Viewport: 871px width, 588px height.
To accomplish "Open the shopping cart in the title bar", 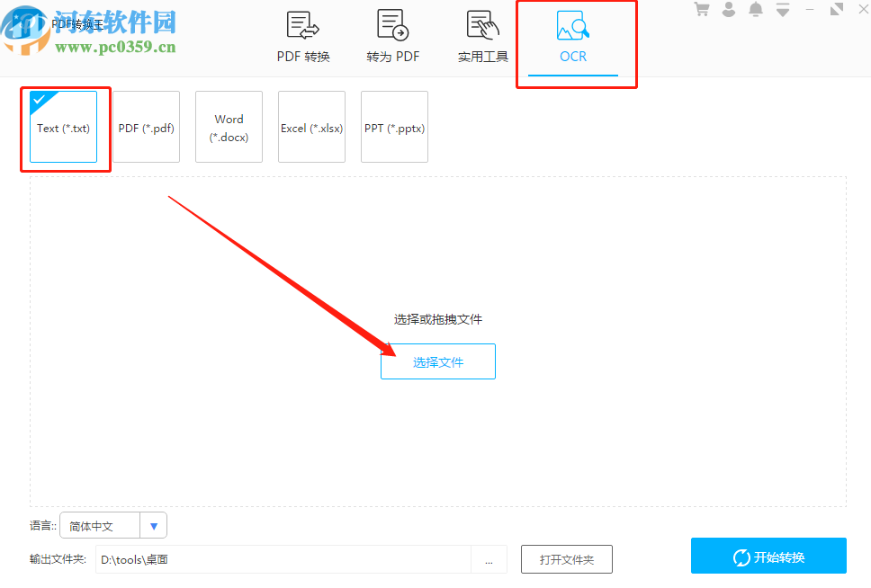I will [701, 9].
